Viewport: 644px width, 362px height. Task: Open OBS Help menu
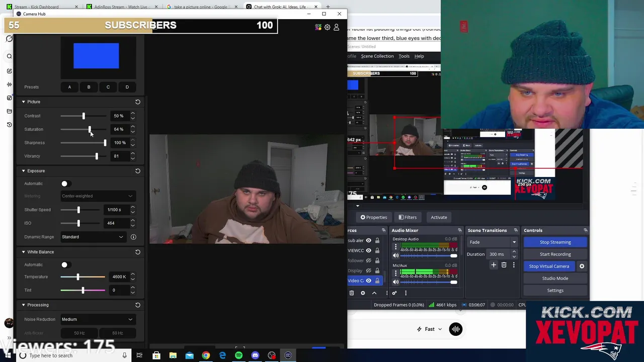[x=419, y=56]
